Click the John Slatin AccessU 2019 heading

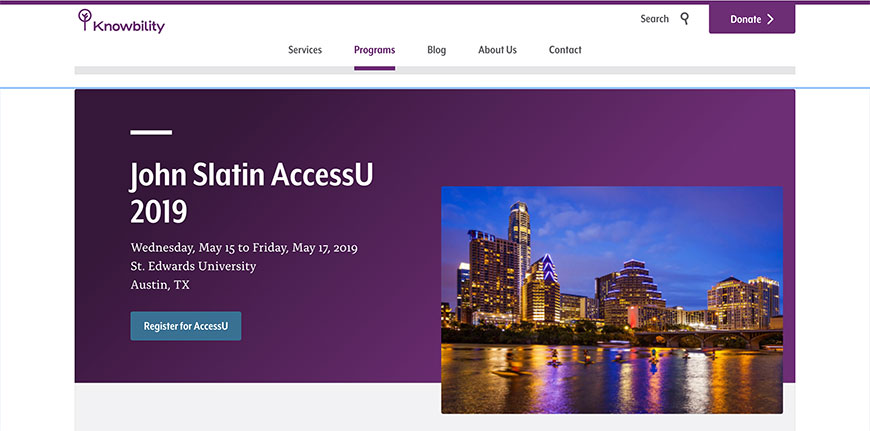tap(251, 192)
